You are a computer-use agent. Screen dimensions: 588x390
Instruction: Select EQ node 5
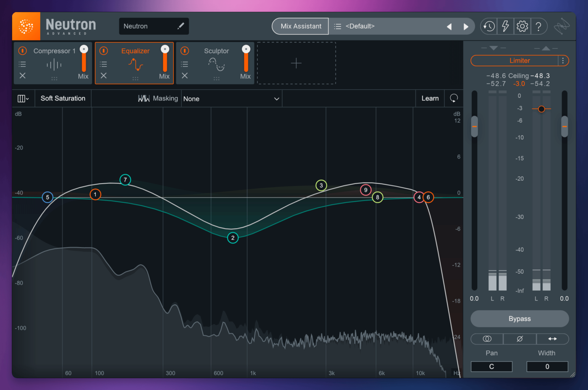pyautogui.click(x=47, y=197)
